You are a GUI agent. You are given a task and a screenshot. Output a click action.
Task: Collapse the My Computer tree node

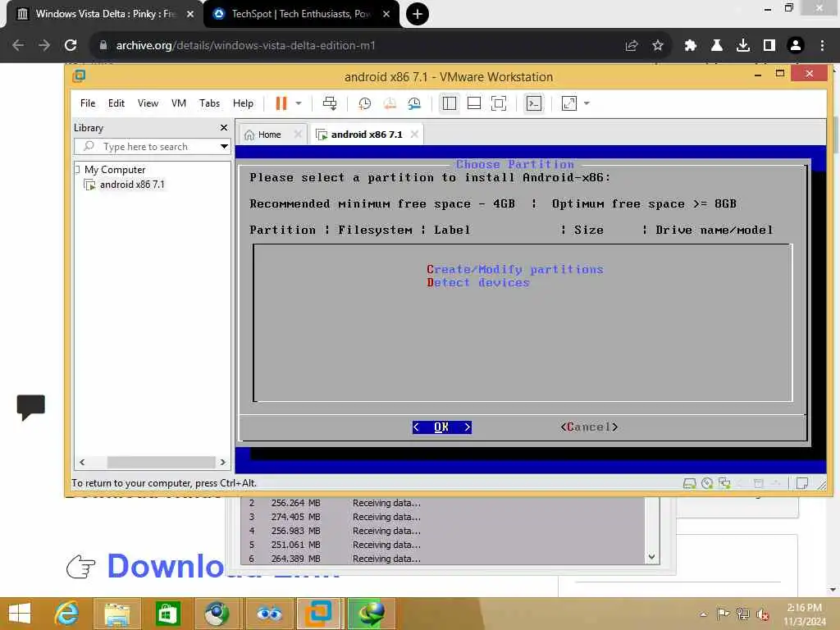coord(78,169)
